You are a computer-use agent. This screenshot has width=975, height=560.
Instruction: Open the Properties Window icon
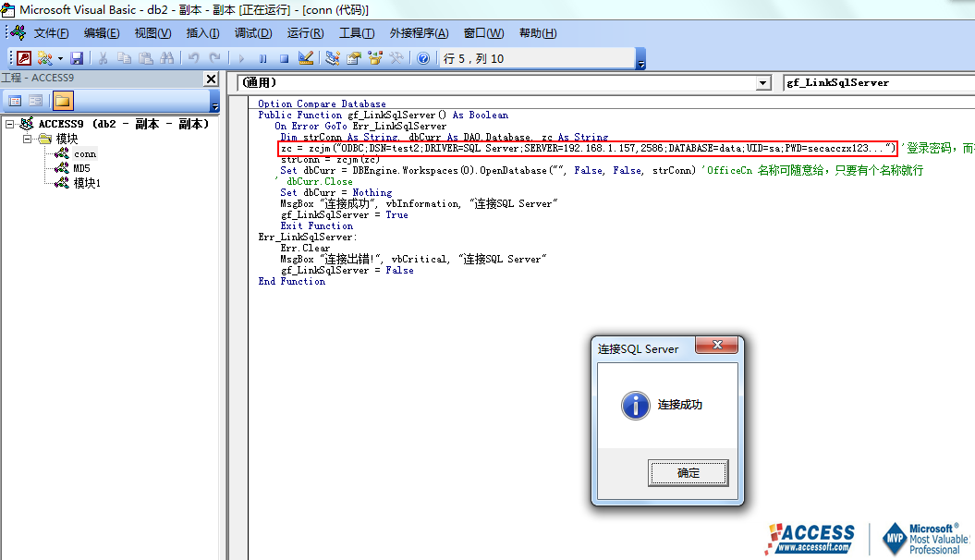coord(354,58)
